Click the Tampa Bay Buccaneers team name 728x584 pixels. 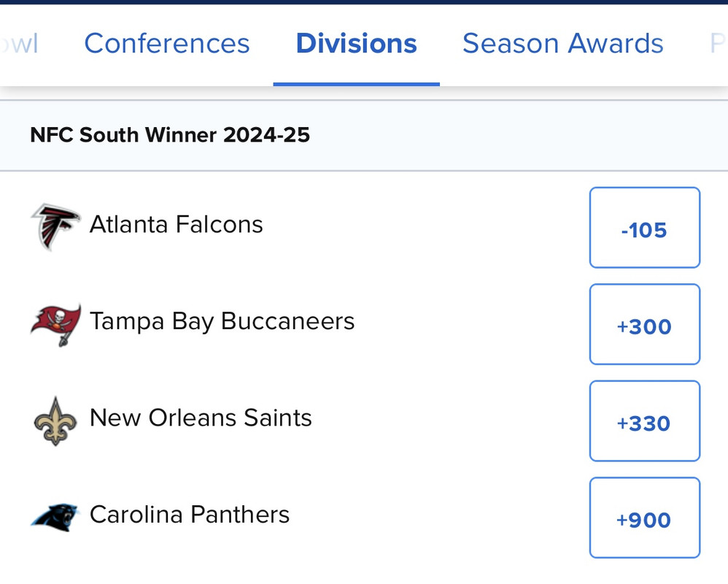[x=222, y=321]
